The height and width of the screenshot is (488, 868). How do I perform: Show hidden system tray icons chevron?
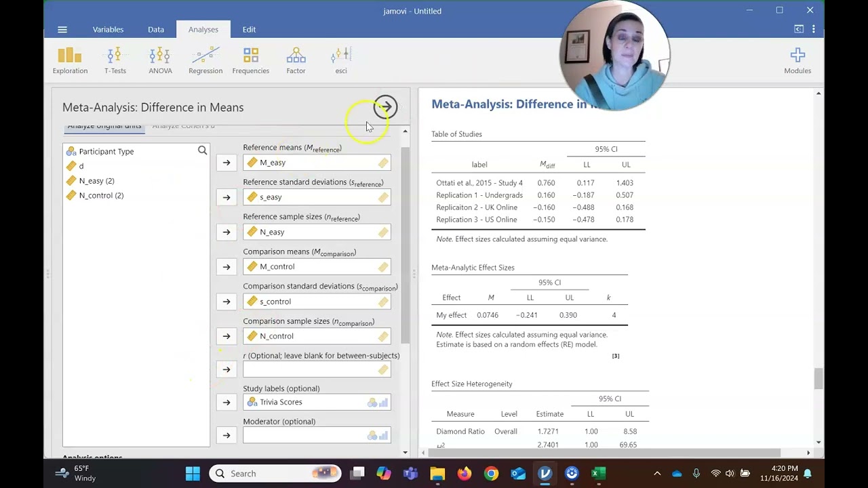tap(656, 473)
